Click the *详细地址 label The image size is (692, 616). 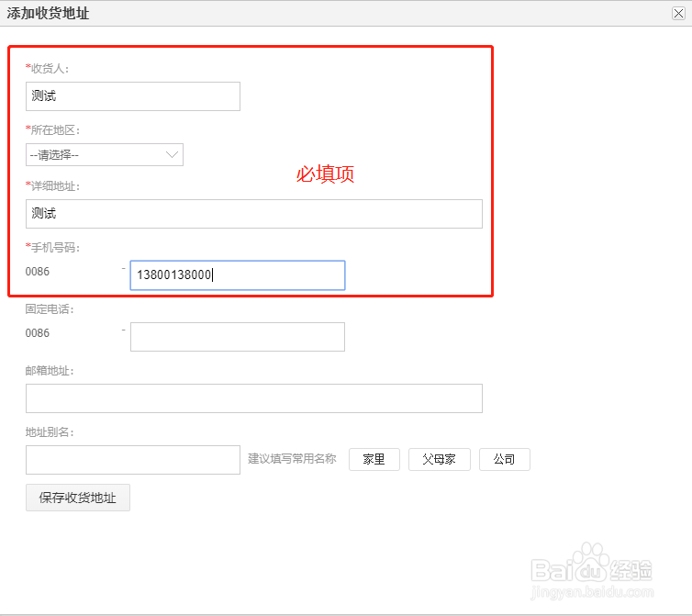click(x=52, y=186)
